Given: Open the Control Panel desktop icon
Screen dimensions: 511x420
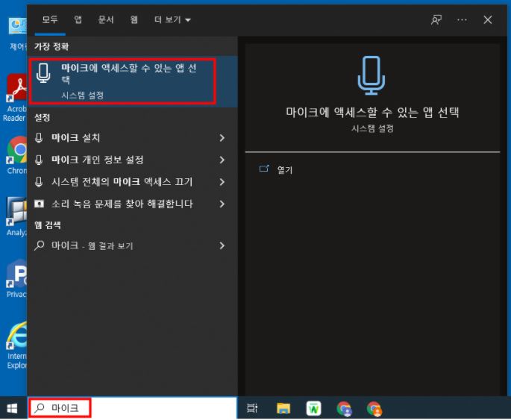Looking at the screenshot, I should (18, 34).
